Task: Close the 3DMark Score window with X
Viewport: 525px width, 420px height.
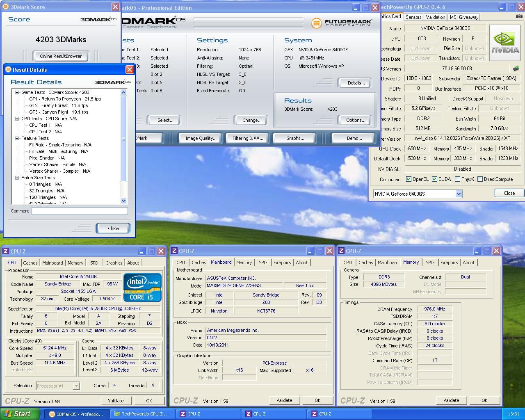Action: pos(115,7)
